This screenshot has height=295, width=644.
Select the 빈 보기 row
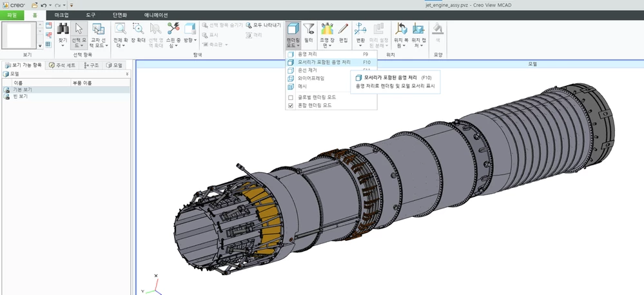(x=66, y=96)
